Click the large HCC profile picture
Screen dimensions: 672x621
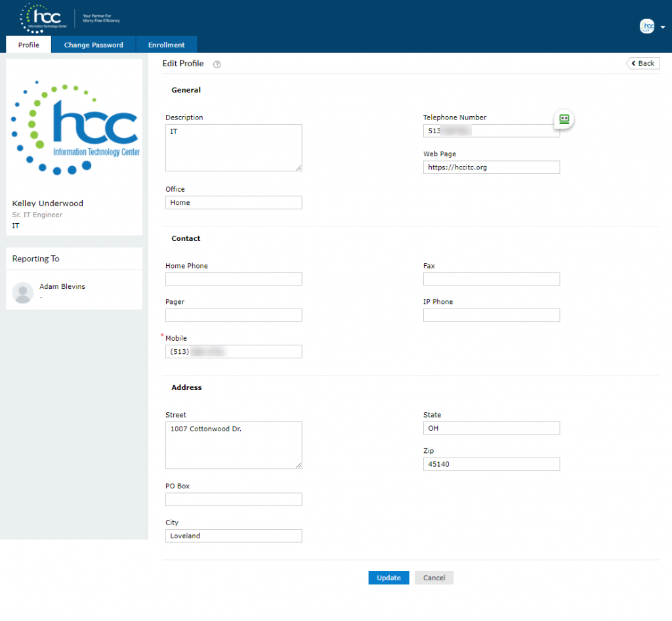click(75, 127)
